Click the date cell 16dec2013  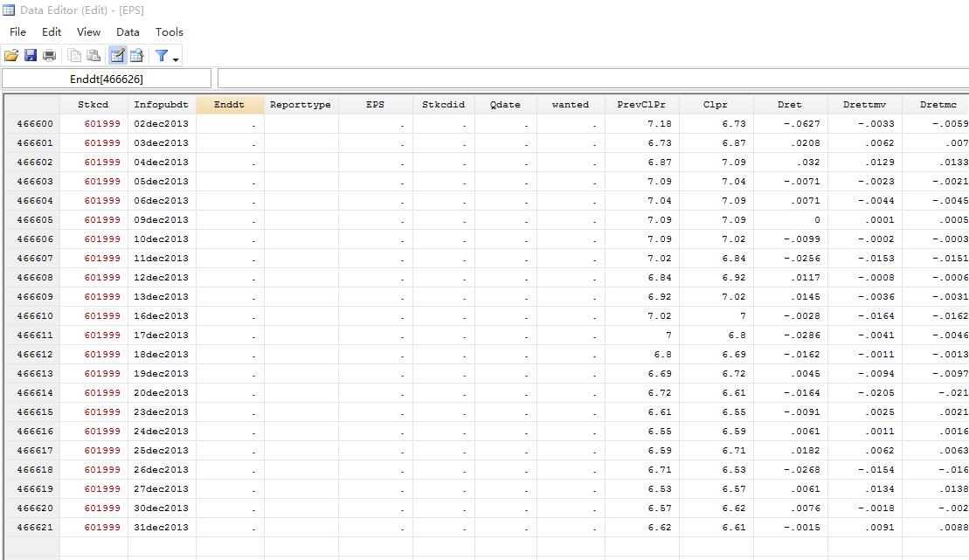(x=162, y=316)
